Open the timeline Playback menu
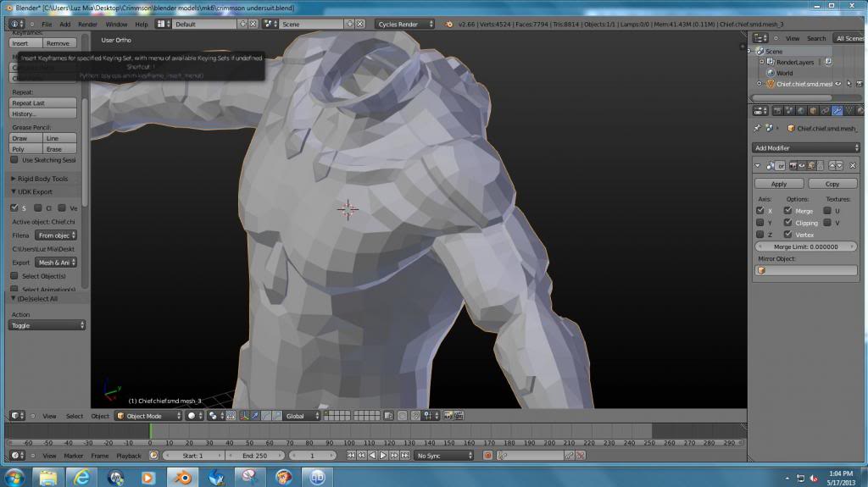The height and width of the screenshot is (487, 868). click(129, 456)
